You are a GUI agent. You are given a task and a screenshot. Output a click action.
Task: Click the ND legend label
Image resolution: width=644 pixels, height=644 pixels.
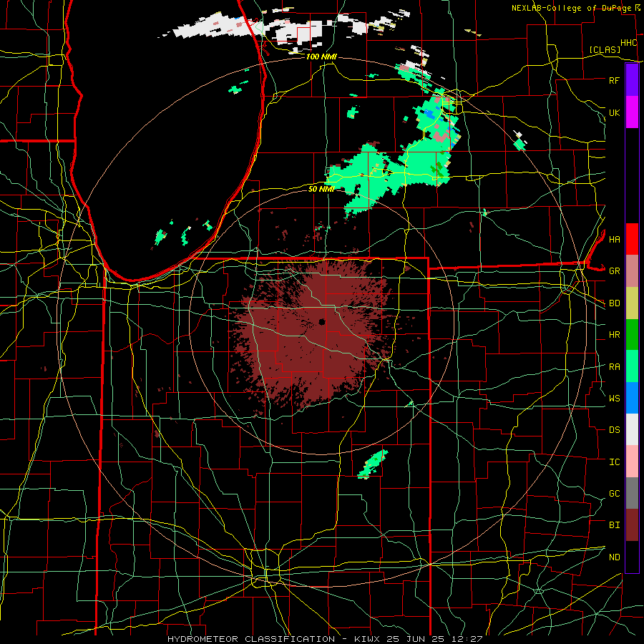tap(614, 557)
